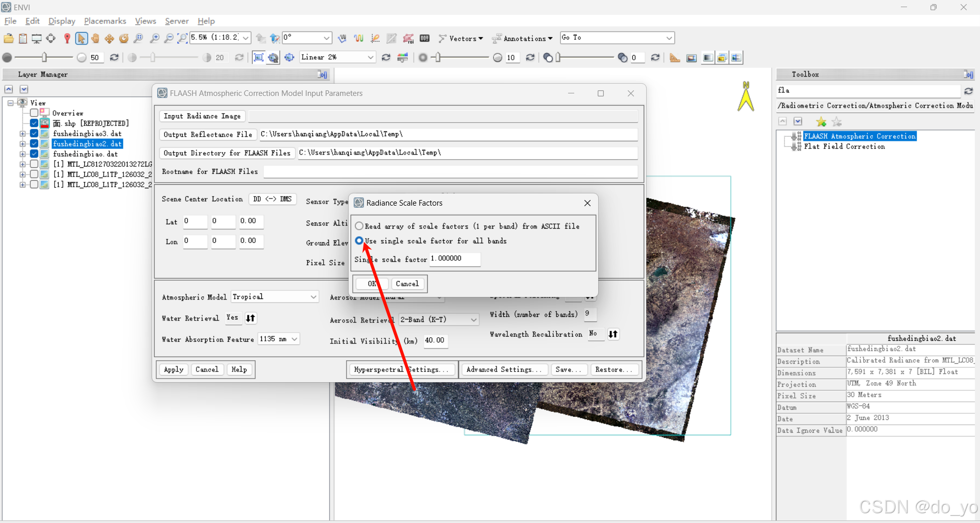980x523 pixels.
Task: Click the Input Radiance Image button
Action: click(x=202, y=116)
